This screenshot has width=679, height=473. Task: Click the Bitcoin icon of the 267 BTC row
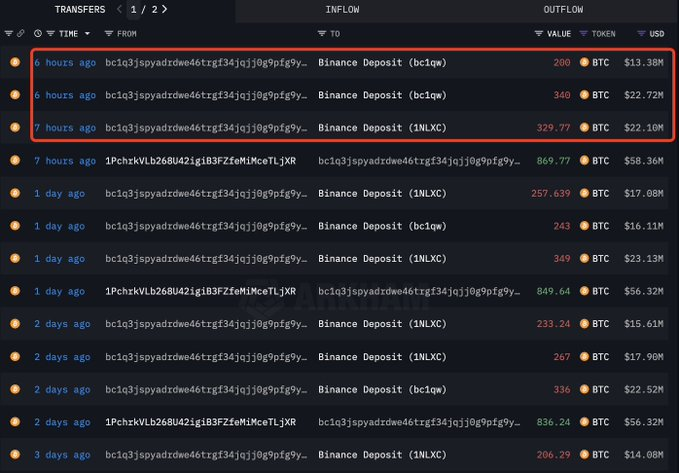point(15,356)
